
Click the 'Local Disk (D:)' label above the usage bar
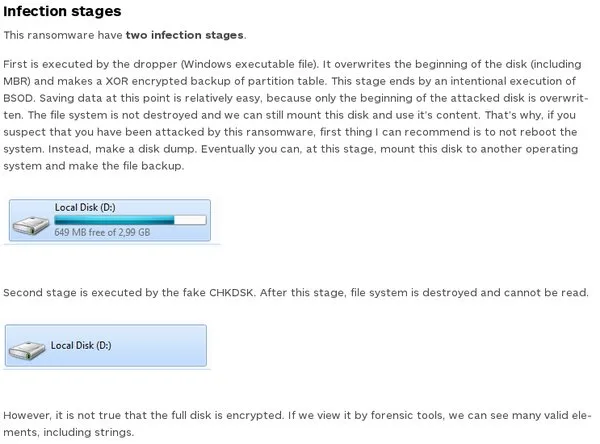[85, 207]
